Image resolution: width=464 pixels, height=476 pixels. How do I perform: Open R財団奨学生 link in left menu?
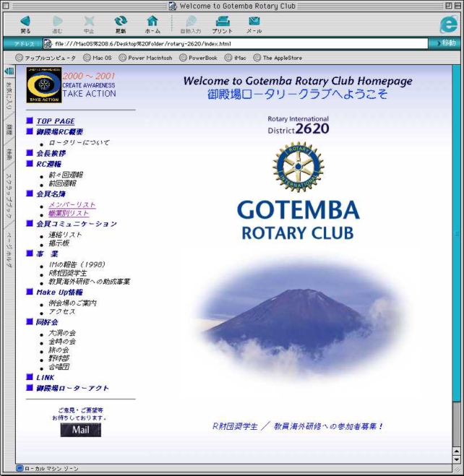pos(68,273)
